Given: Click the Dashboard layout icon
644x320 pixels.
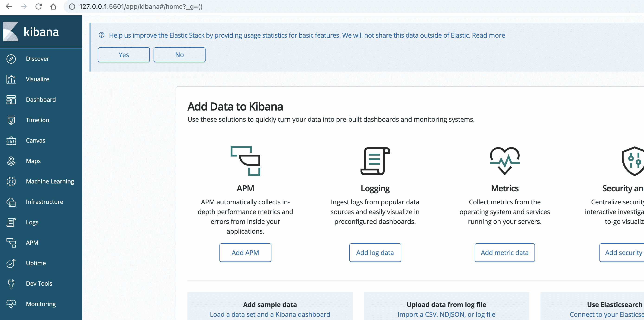Looking at the screenshot, I should (11, 100).
